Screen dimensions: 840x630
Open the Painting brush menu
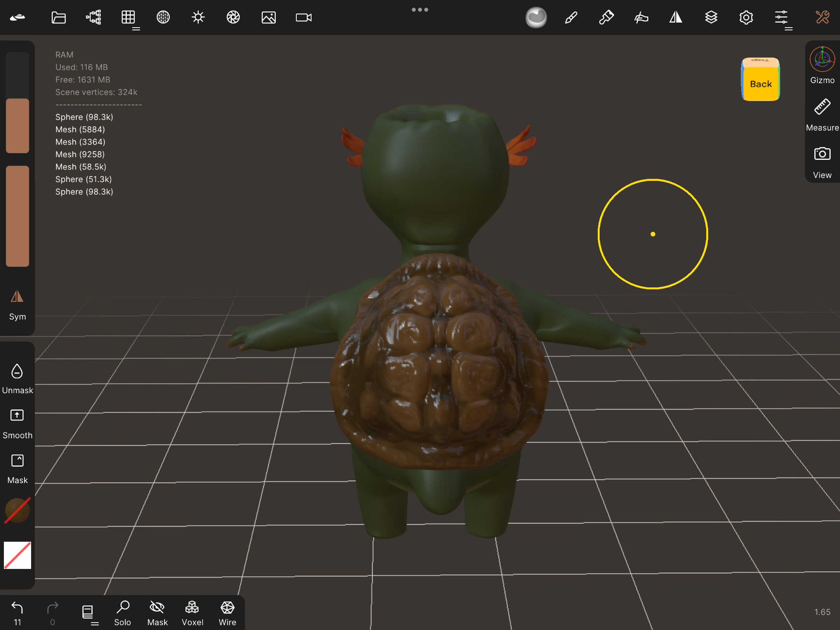(571, 17)
